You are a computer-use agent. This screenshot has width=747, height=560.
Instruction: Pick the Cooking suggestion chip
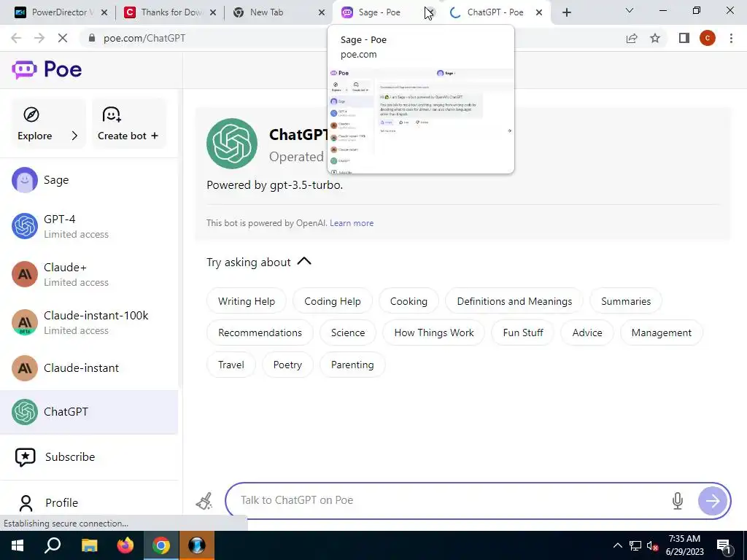pyautogui.click(x=409, y=301)
